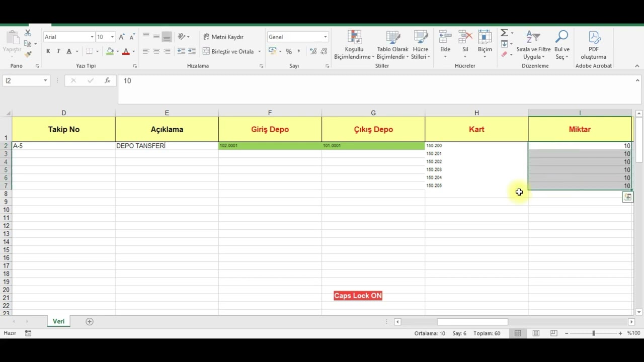Apply cell borders icon

click(89, 51)
